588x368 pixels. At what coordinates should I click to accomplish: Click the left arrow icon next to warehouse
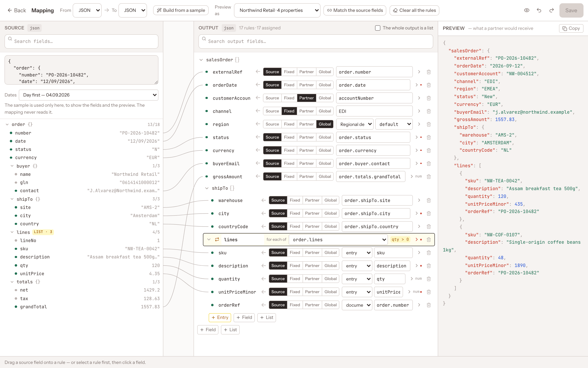[x=264, y=200]
